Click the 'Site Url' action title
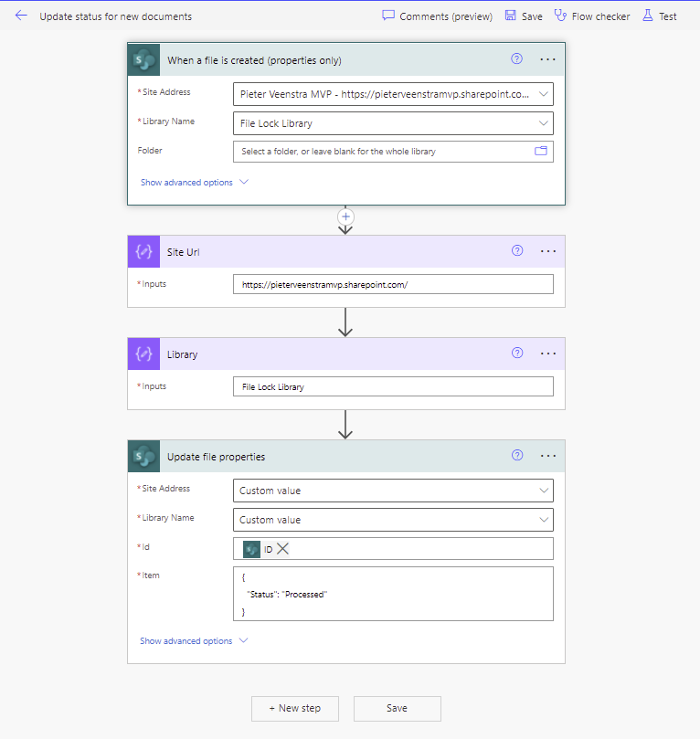Screen dimensions: 700x739 pyautogui.click(x=183, y=252)
